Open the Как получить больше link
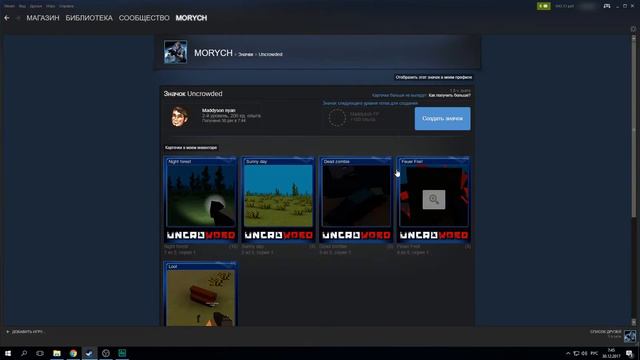This screenshot has width=640, height=360. click(x=449, y=95)
